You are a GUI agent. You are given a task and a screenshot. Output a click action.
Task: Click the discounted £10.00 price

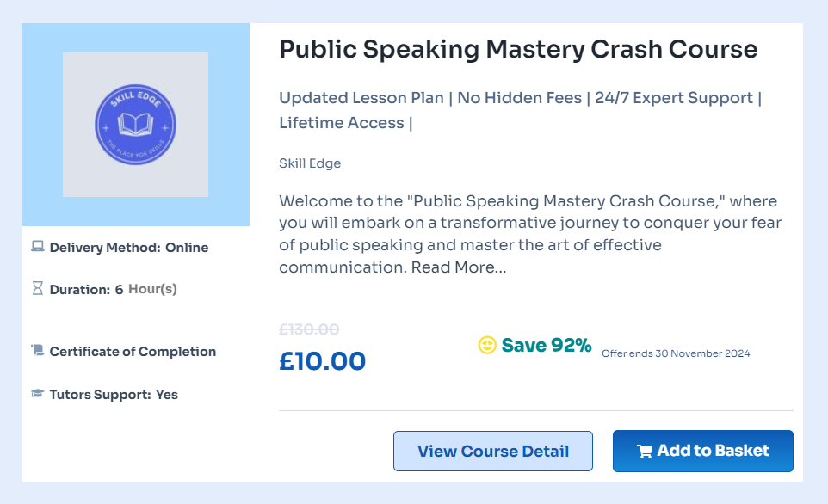click(323, 360)
